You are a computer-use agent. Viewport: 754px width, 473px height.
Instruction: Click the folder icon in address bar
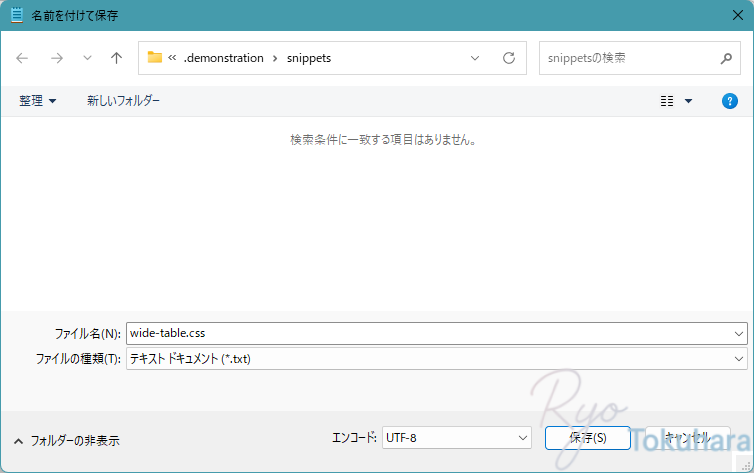point(155,58)
